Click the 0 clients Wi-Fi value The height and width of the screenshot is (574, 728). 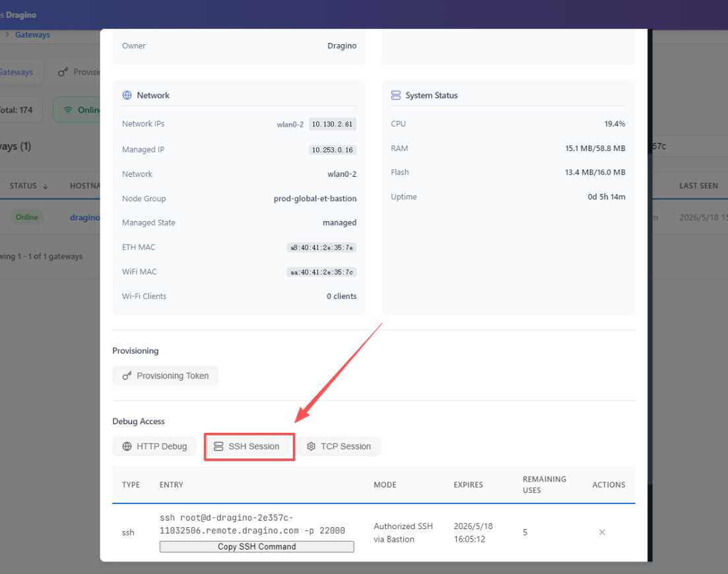(x=341, y=296)
